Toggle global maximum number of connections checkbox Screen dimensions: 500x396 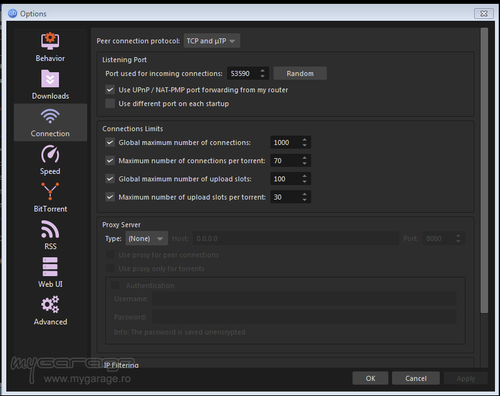point(110,142)
